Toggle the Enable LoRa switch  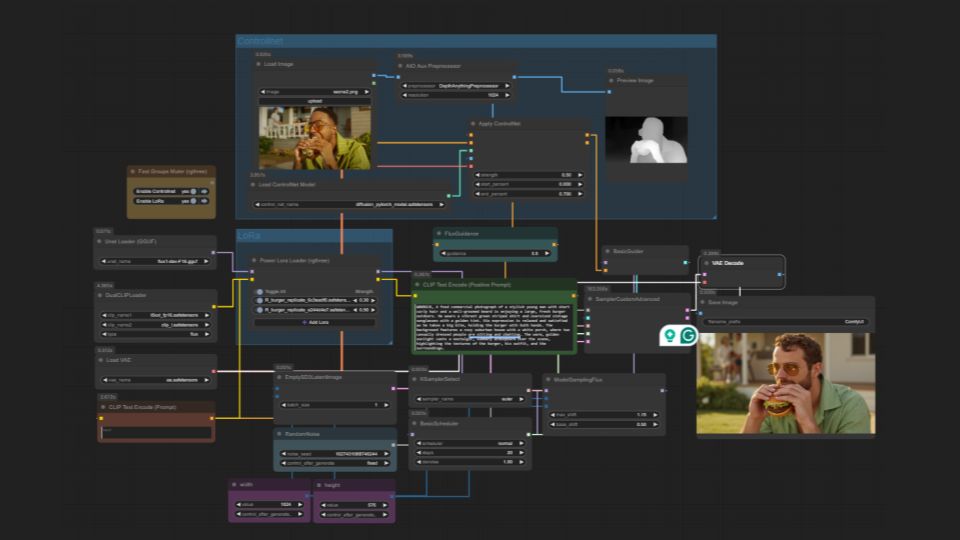click(x=194, y=200)
